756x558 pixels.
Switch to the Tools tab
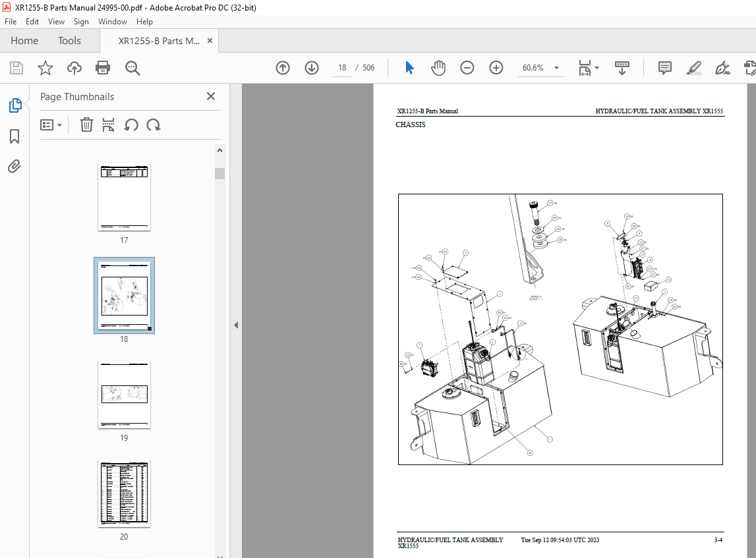point(69,40)
